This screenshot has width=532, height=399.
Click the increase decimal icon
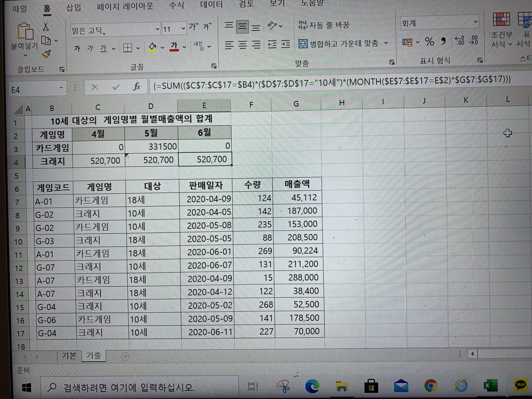pyautogui.click(x=459, y=41)
